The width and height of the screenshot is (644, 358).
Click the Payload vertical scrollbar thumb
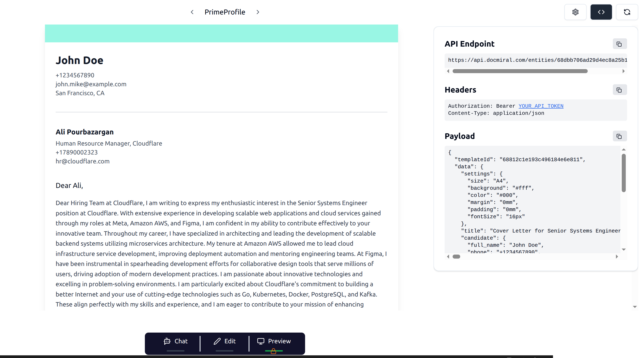(624, 173)
